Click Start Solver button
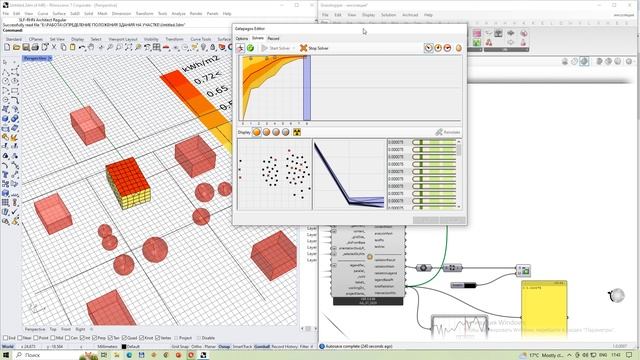The image size is (640, 360). click(276, 48)
